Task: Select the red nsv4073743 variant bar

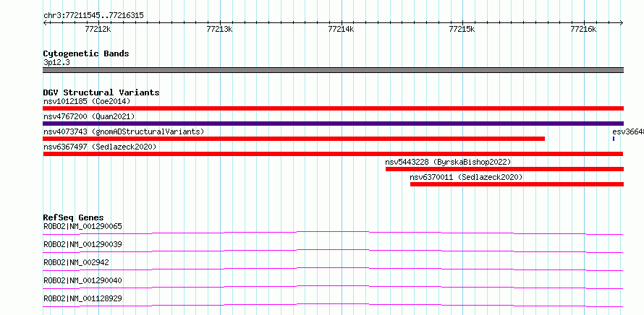Action: tap(294, 139)
